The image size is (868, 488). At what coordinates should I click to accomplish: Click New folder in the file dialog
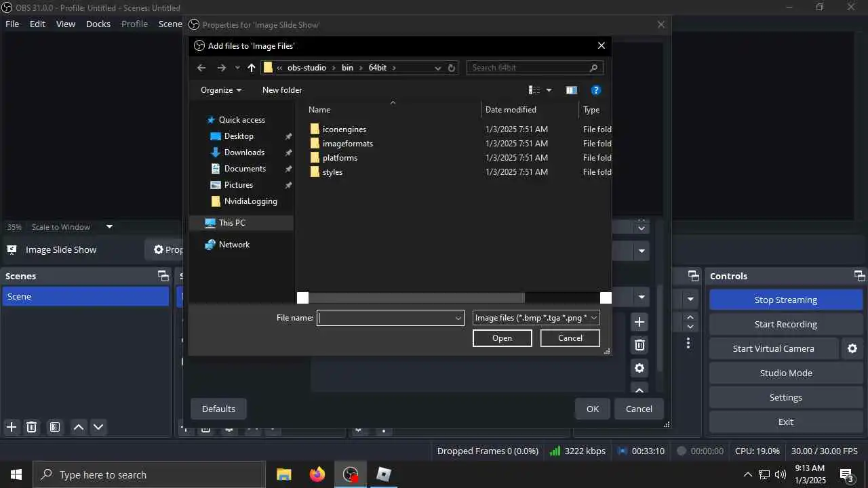point(282,90)
